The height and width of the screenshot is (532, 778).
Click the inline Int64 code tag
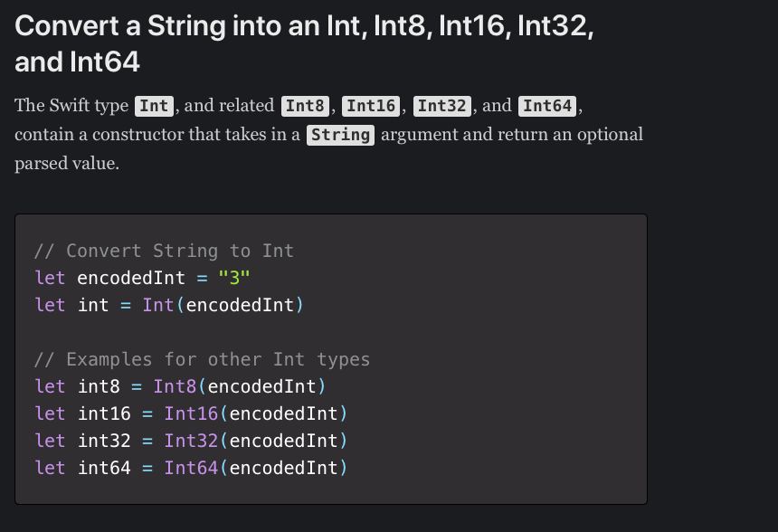click(x=547, y=106)
